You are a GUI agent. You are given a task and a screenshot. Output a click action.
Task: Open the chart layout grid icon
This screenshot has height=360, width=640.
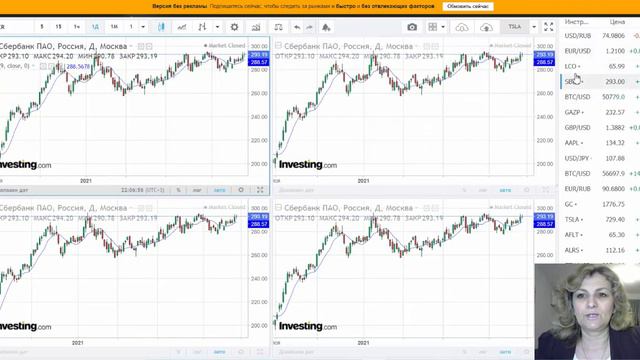432,27
